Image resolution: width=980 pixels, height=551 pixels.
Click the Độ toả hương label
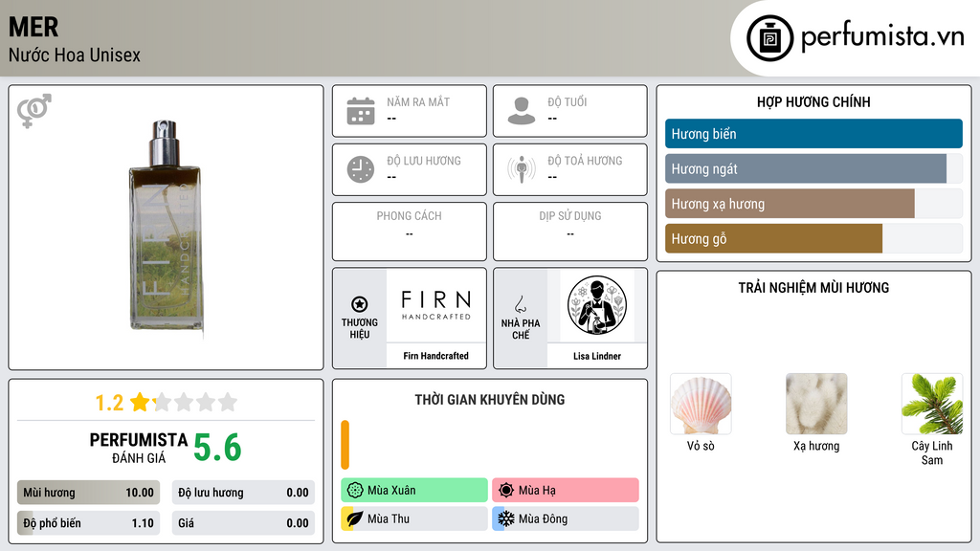[585, 161]
